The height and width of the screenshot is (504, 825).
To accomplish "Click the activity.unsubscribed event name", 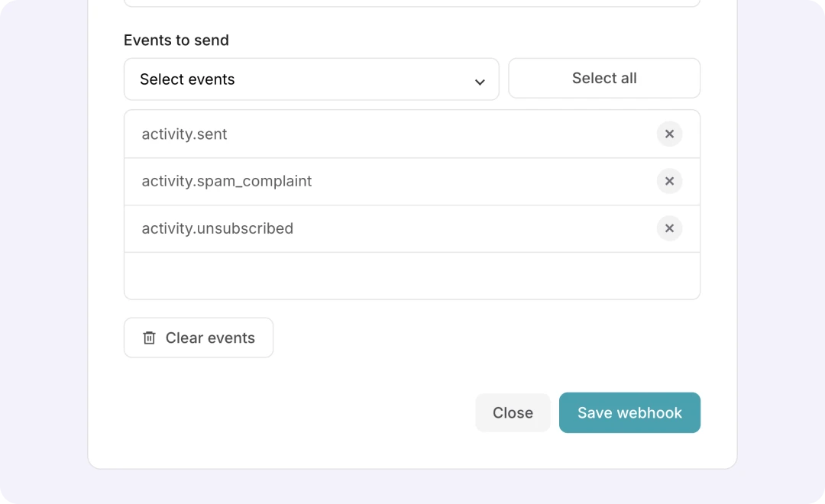I will pyautogui.click(x=218, y=228).
